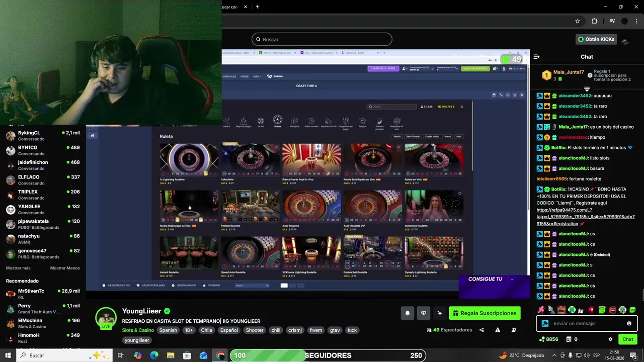Viewport: 644px width, 362px height.
Task: Open HmomoH Rust channel in sidebar
Action: tap(43, 338)
